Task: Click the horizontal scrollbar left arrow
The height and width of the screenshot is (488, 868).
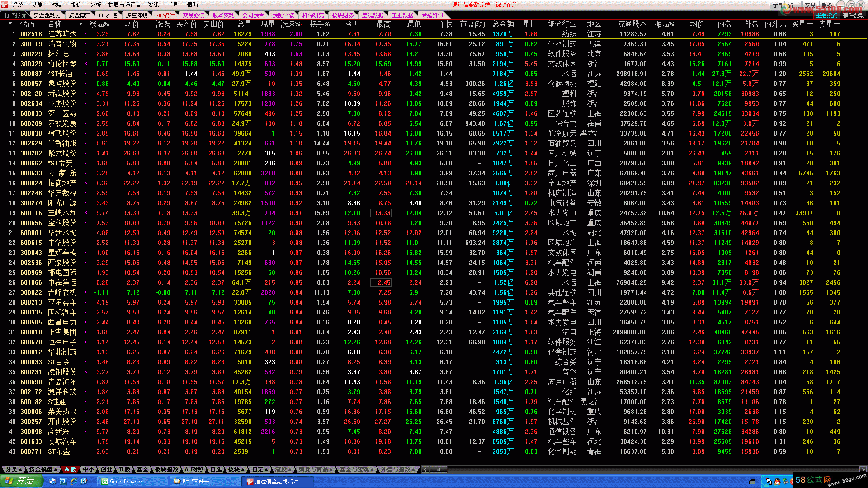Action: tap(425, 469)
